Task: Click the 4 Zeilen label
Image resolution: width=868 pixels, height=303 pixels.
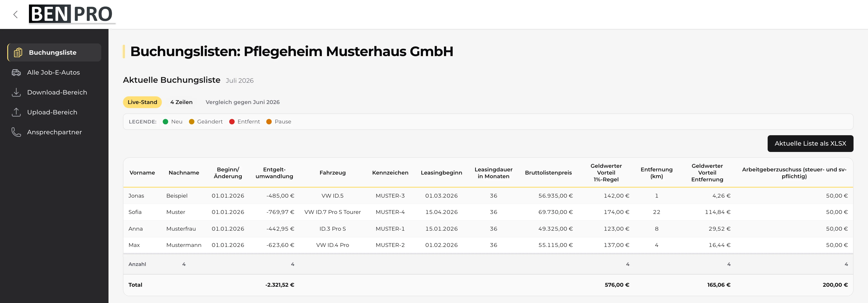Action: point(181,102)
